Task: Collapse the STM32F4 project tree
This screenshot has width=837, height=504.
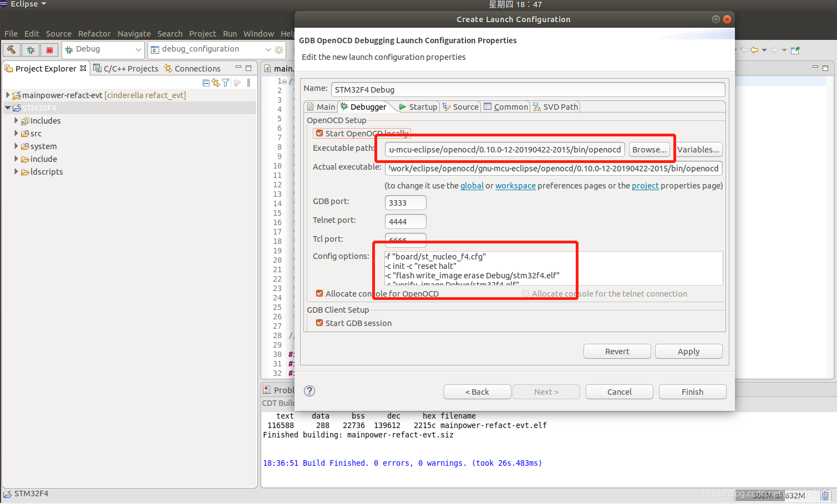Action: 8,108
